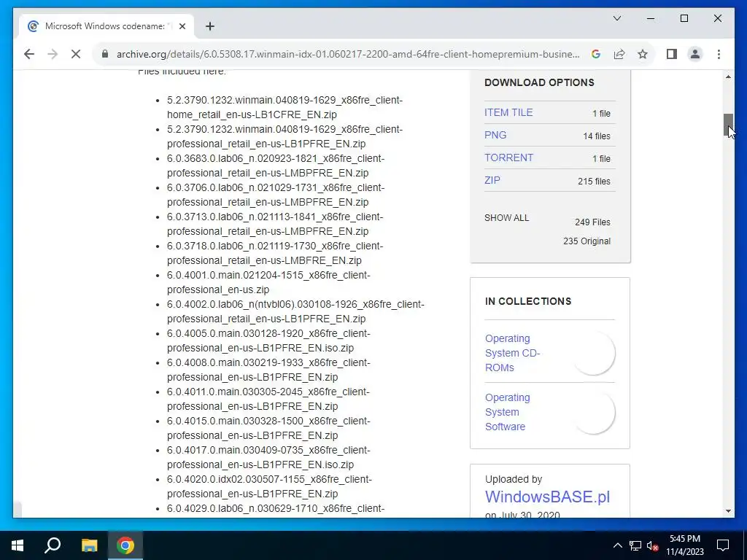Image resolution: width=747 pixels, height=560 pixels.
Task: Open network status tray icon
Action: (635, 545)
